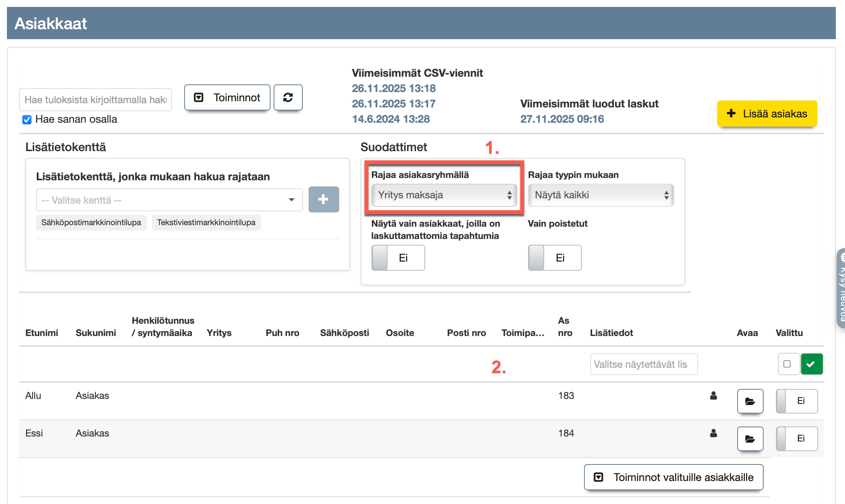The height and width of the screenshot is (504, 845).
Task: Click person icon on Allu's row
Action: tap(713, 395)
